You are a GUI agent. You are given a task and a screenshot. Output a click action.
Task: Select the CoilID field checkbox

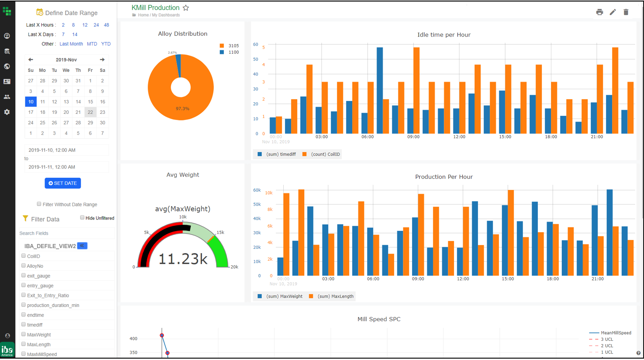(23, 256)
